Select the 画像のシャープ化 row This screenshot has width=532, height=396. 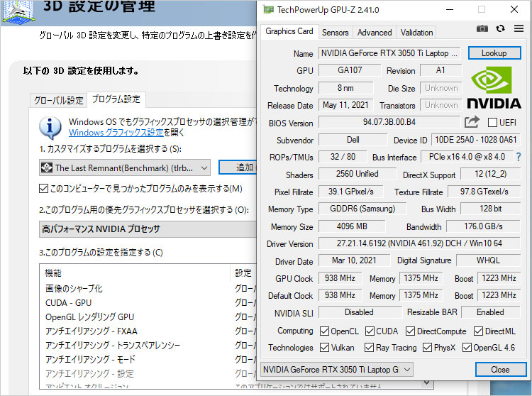tap(148, 288)
